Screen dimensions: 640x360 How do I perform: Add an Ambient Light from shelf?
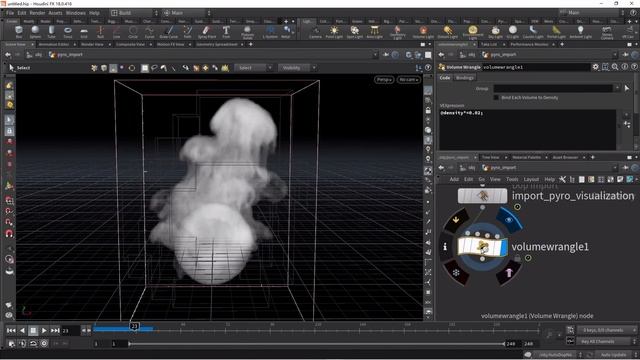click(580, 32)
